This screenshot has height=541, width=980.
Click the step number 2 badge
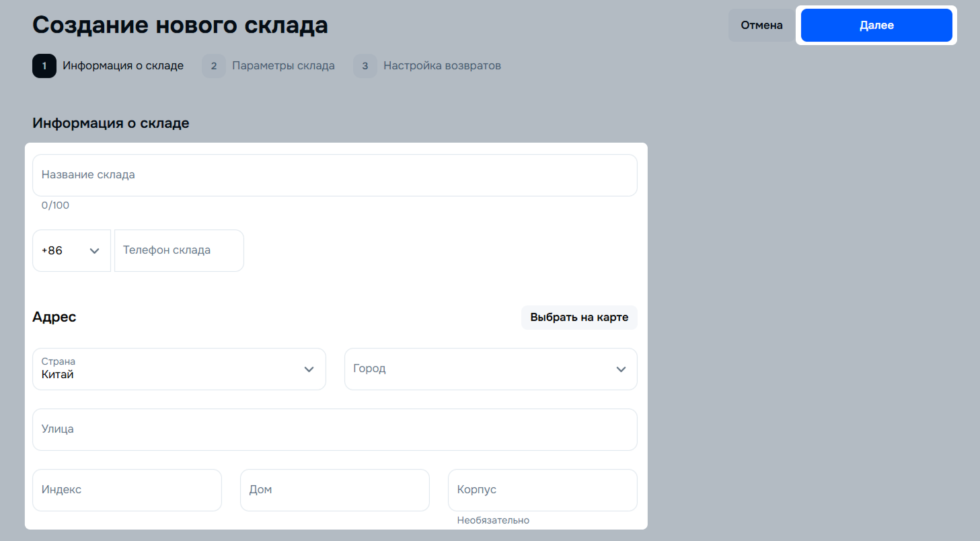pos(214,66)
